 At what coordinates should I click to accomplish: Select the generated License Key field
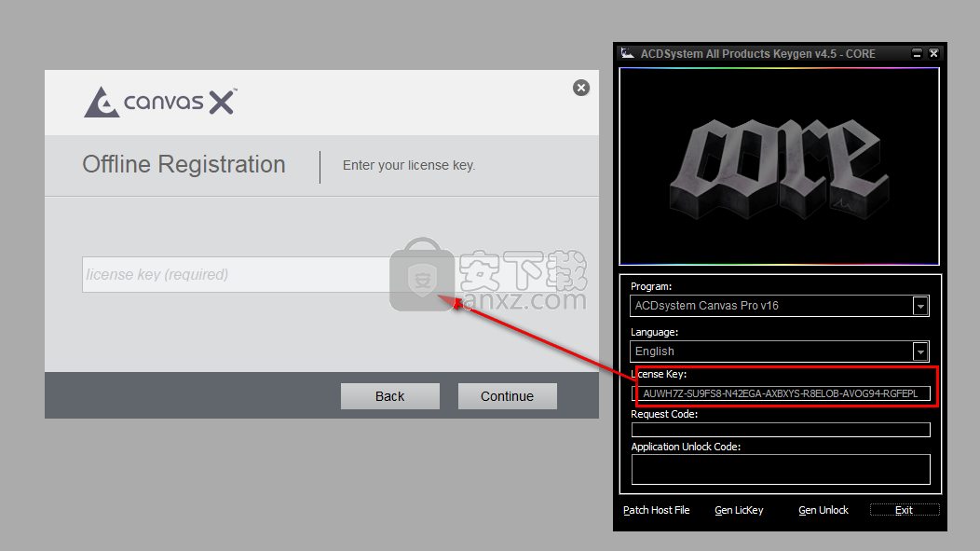click(781, 393)
